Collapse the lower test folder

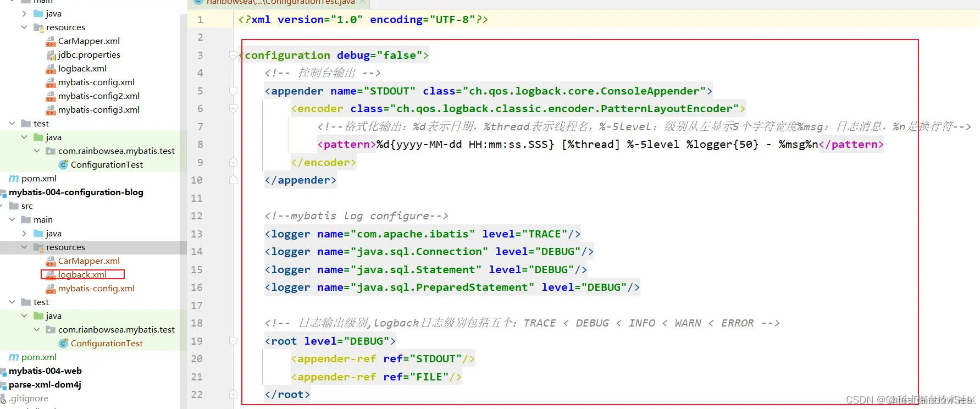[12, 302]
